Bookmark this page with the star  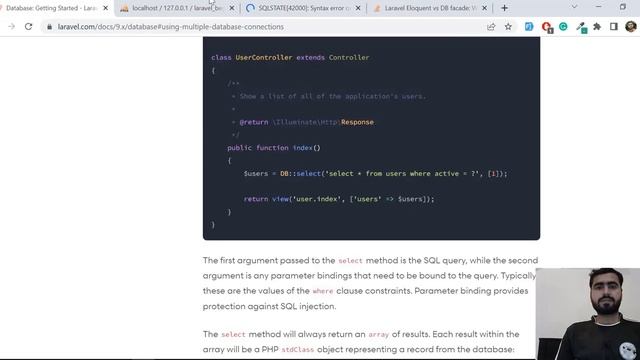tap(508, 27)
